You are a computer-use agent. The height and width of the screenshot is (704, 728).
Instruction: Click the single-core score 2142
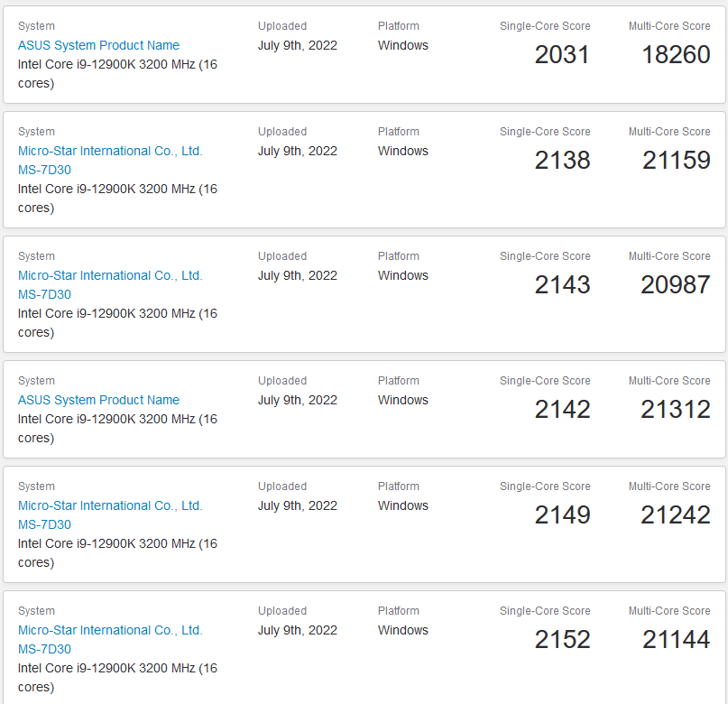pos(562,410)
